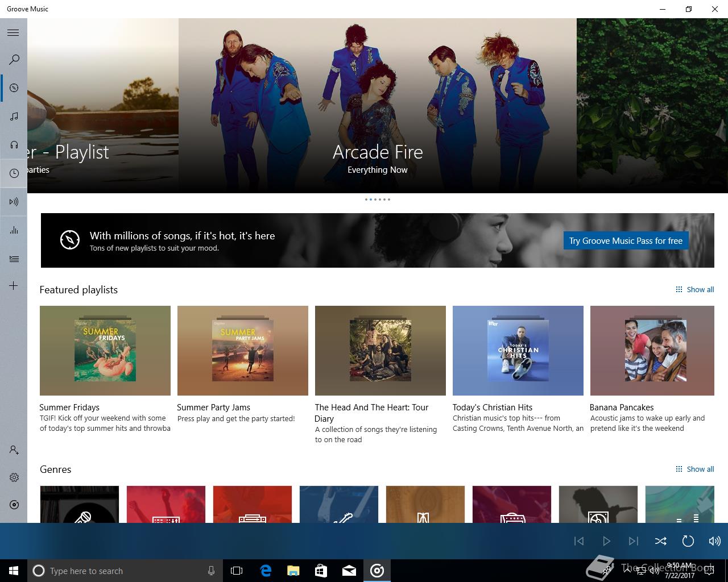This screenshot has width=728, height=582.
Task: Open the equalizer bars icon in sidebar
Action: pyautogui.click(x=14, y=230)
